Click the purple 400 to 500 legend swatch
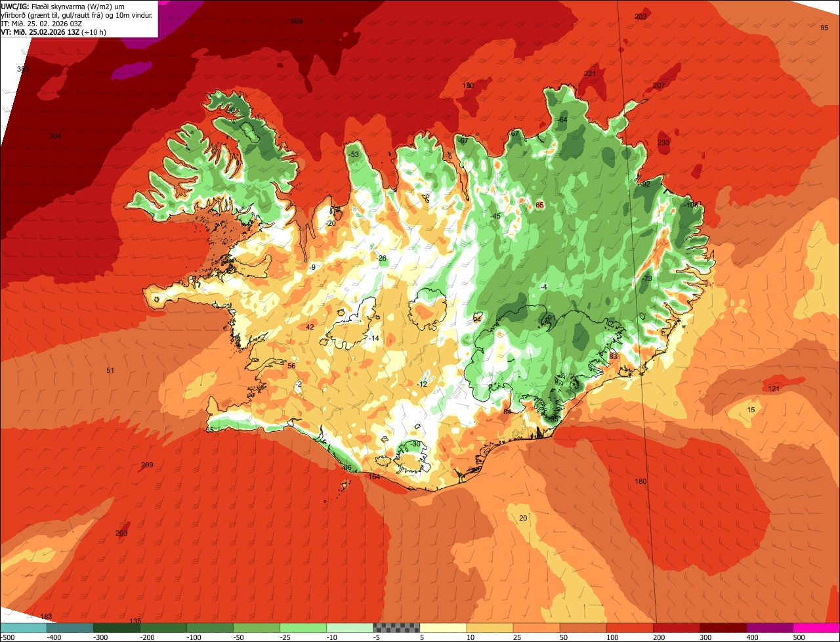Image resolution: width=840 pixels, height=642 pixels. click(770, 628)
